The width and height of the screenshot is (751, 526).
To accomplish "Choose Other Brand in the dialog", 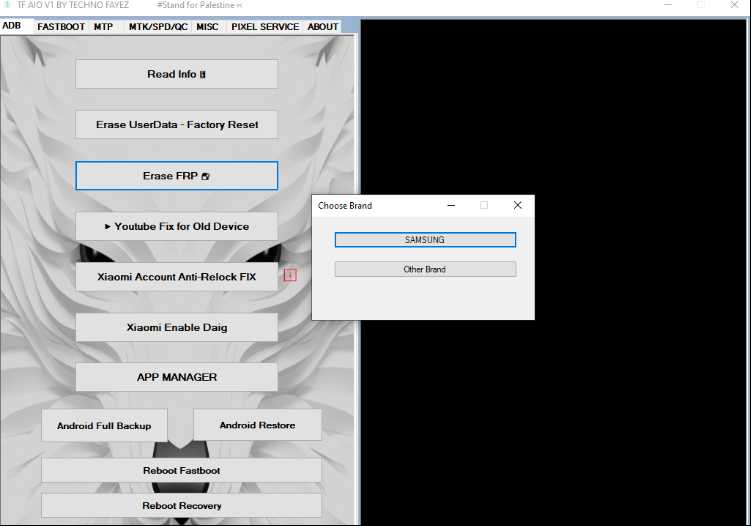I will [425, 269].
